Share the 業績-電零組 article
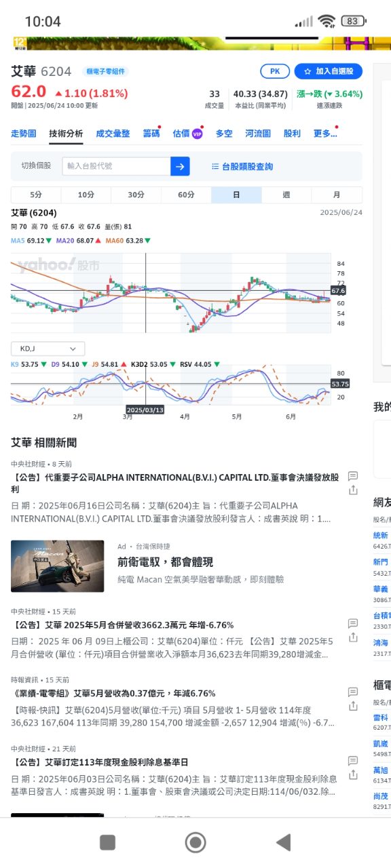This screenshot has height=868, width=391. [353, 706]
